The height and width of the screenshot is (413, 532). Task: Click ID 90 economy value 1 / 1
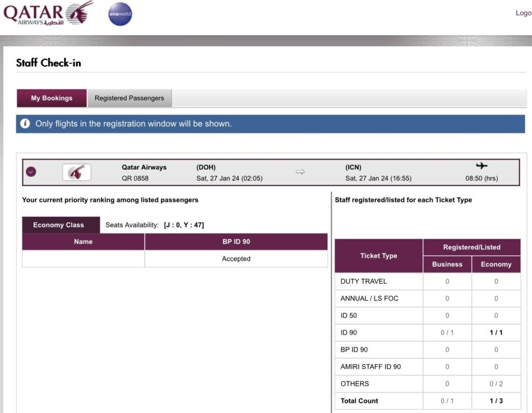pyautogui.click(x=496, y=332)
